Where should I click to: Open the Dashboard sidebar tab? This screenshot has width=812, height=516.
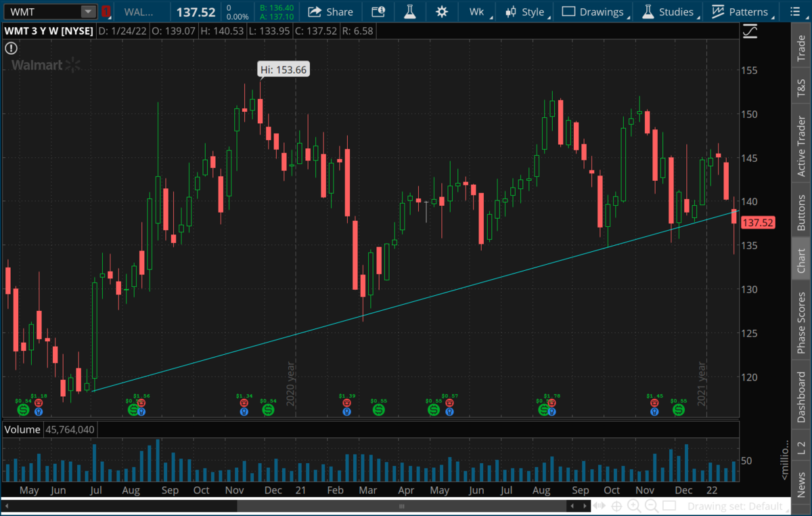[801, 397]
